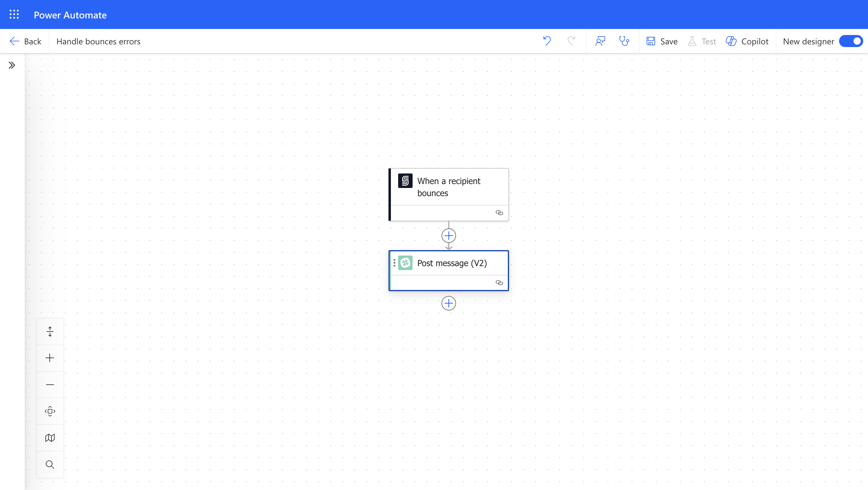The height and width of the screenshot is (490, 868).
Task: Collapse or expand all actions vertically
Action: [50, 332]
